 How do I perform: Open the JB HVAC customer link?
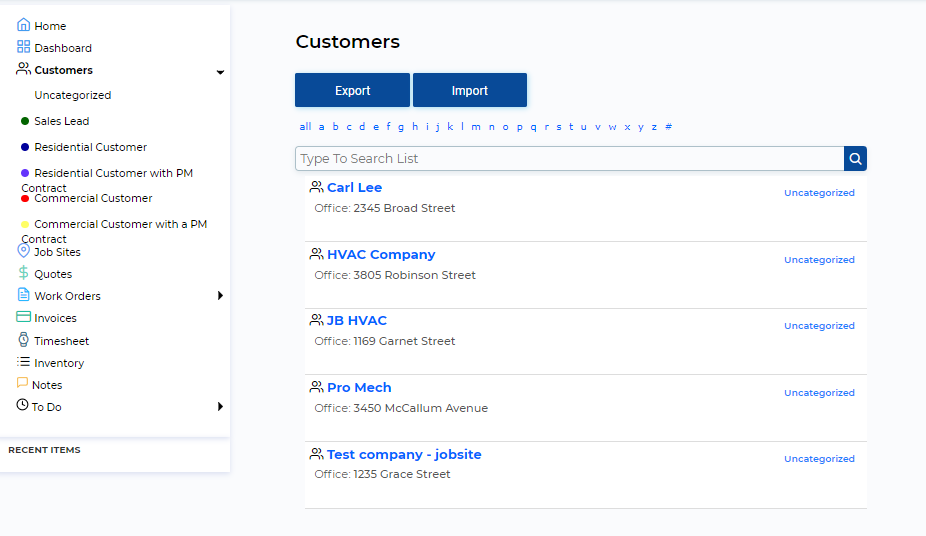357,321
